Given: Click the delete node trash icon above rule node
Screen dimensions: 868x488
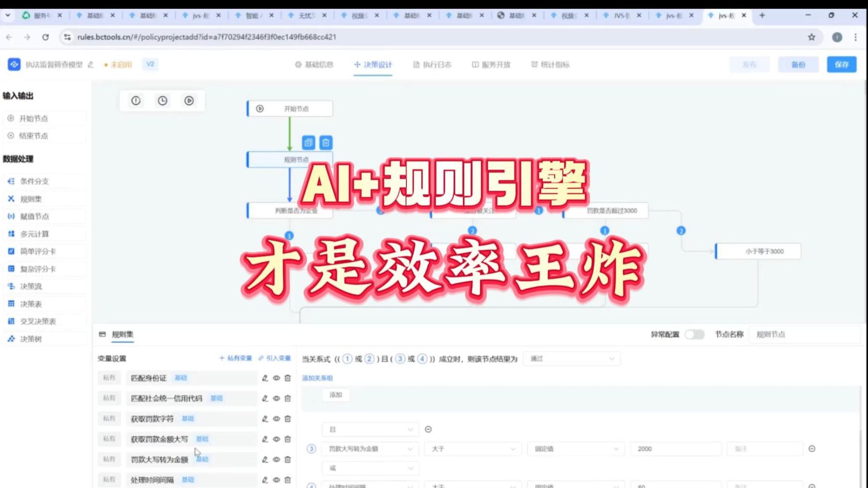Looking at the screenshot, I should click(x=326, y=142).
